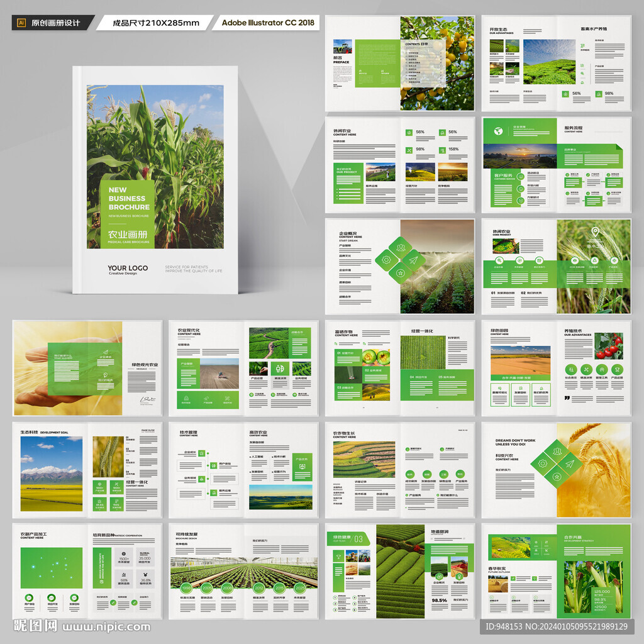644x644 pixels.
Task: Click the 技术管理 heading
Action: pyautogui.click(x=189, y=432)
